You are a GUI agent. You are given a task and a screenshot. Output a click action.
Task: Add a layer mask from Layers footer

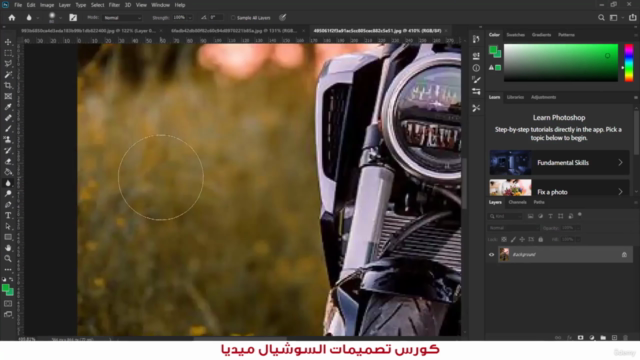point(580,338)
